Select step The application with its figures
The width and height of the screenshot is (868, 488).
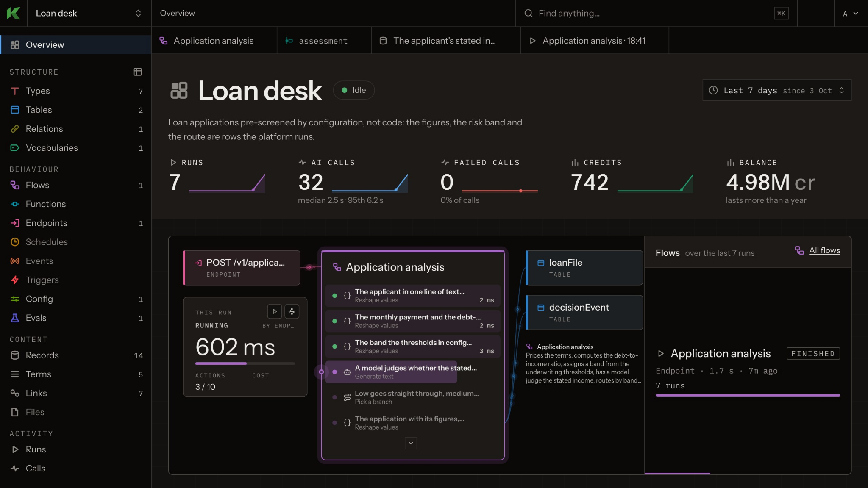[x=413, y=423]
